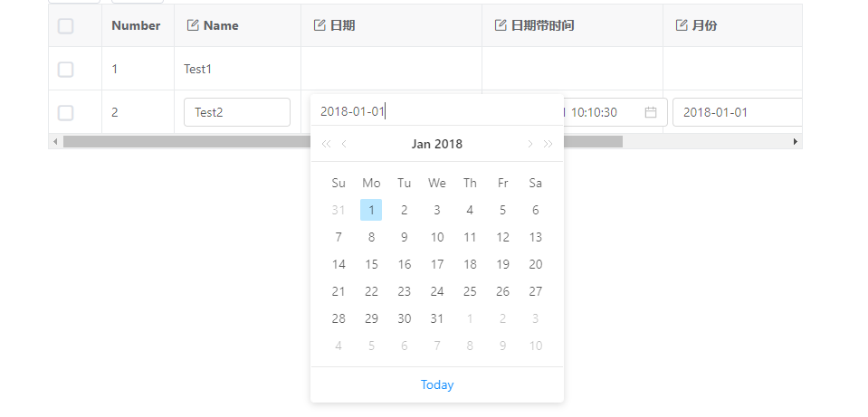Click the 月份 field showing 2018-01-01
The image size is (868, 417).
click(737, 112)
